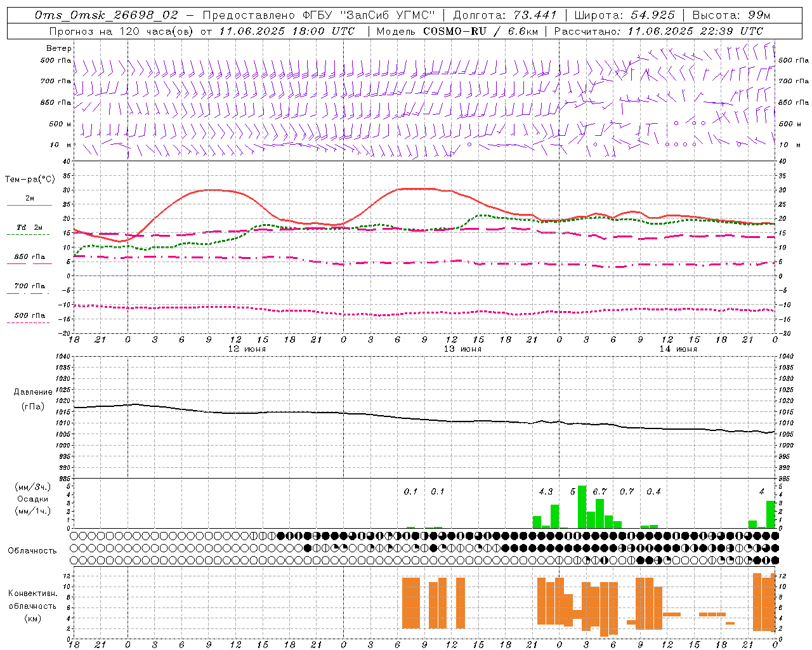Screen dimensions: 812x650
Task: Click the temperature panel label "Тем-ра(°C)"
Action: tap(30, 180)
